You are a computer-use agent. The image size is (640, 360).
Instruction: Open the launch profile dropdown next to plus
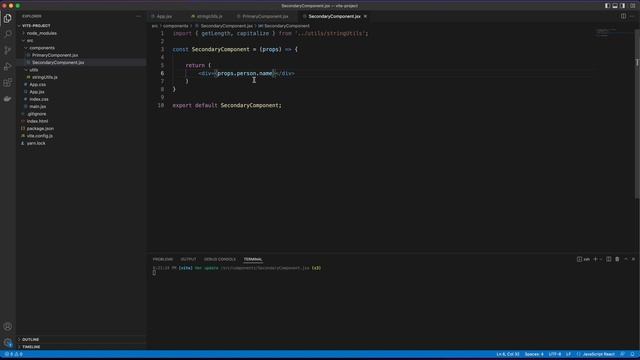pos(601,259)
